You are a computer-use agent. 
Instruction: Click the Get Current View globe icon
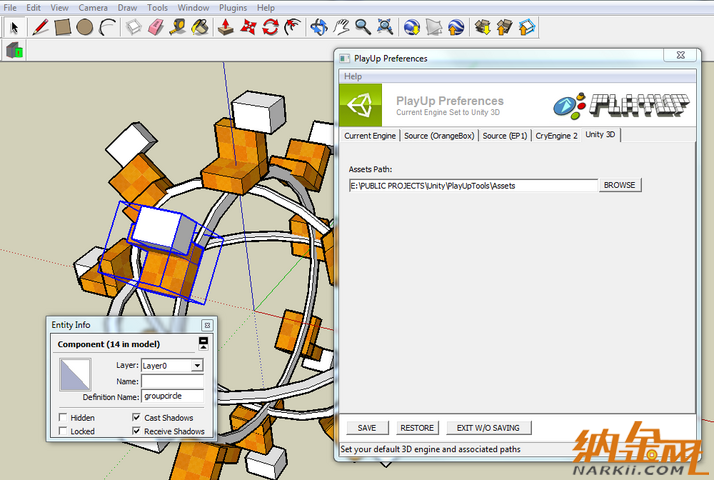pyautogui.click(x=412, y=27)
